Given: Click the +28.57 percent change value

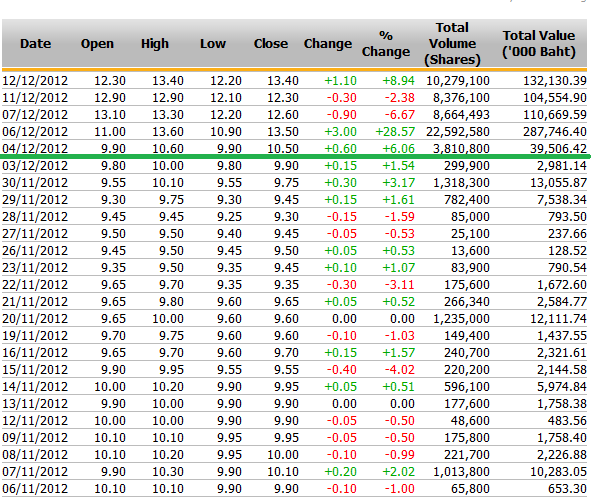Looking at the screenshot, I should click(395, 132).
